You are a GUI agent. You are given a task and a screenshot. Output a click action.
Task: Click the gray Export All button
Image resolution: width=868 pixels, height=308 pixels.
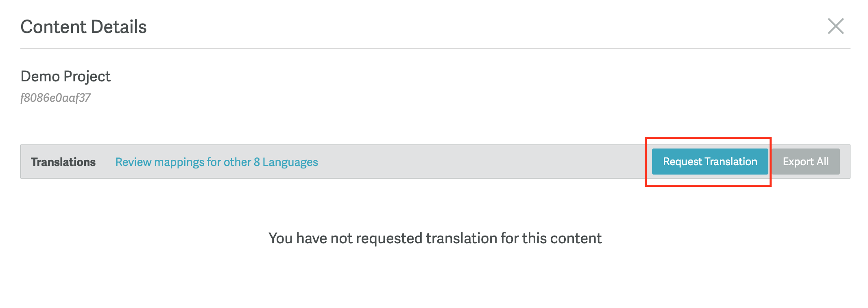(805, 162)
